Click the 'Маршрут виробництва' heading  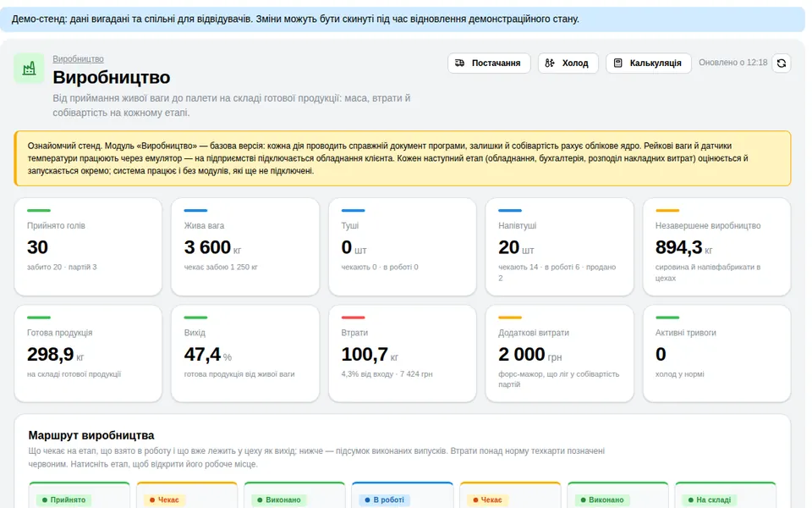[91, 435]
